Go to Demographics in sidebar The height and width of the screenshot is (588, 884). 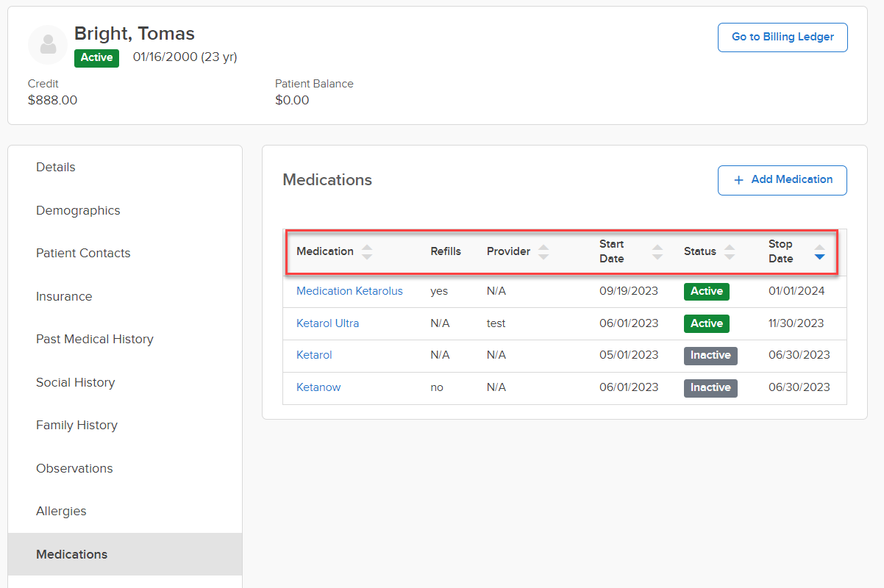[78, 210]
